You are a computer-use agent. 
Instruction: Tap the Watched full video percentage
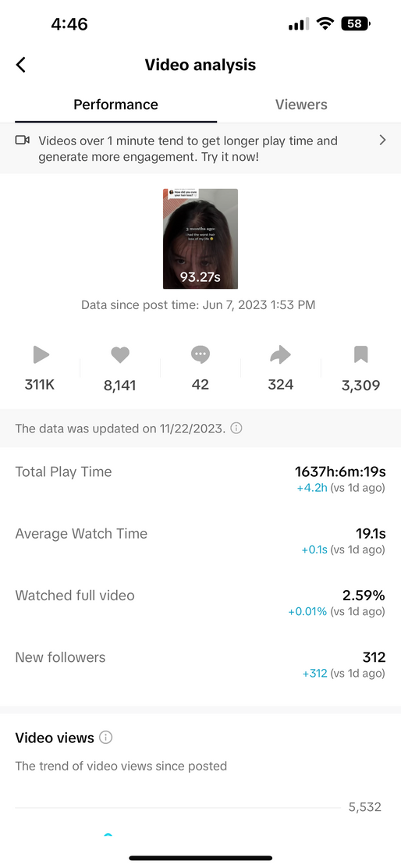[x=364, y=596]
